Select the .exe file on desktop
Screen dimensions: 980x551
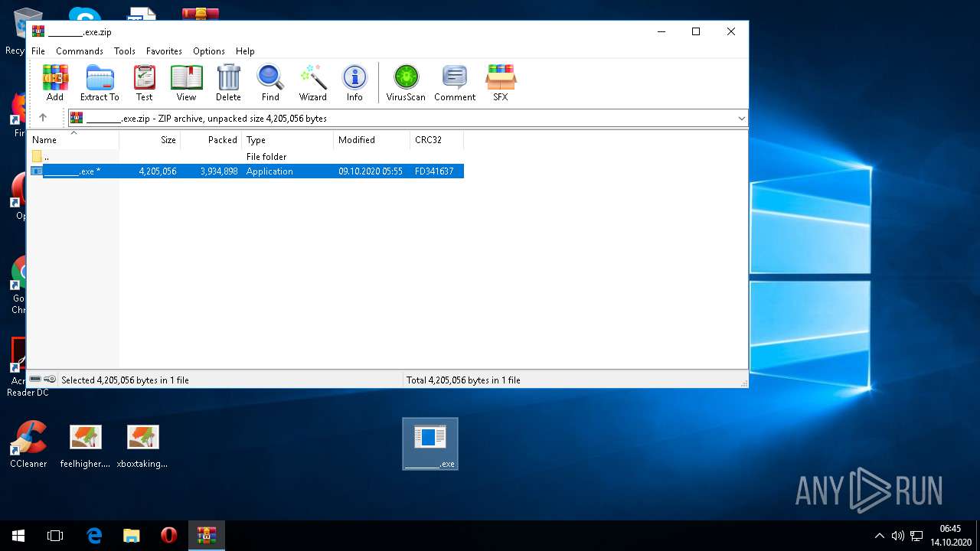(x=430, y=444)
